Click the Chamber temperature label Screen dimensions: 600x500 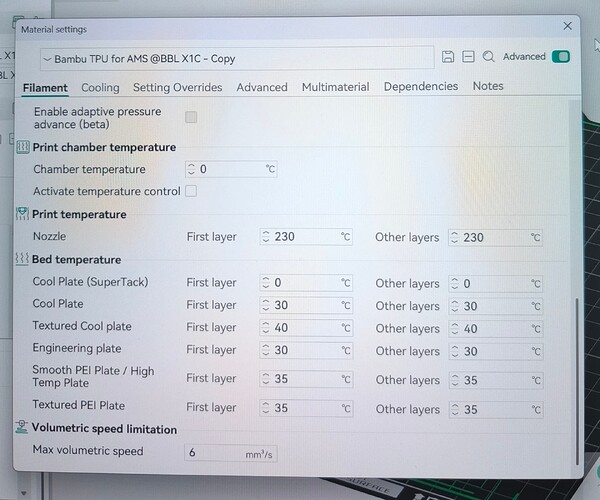tap(89, 169)
